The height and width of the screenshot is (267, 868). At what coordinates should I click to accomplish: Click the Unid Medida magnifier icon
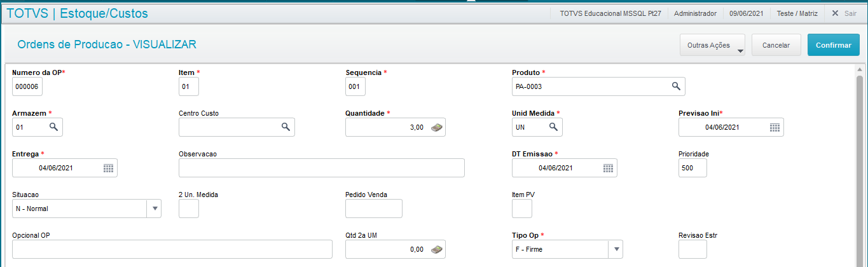tap(554, 127)
